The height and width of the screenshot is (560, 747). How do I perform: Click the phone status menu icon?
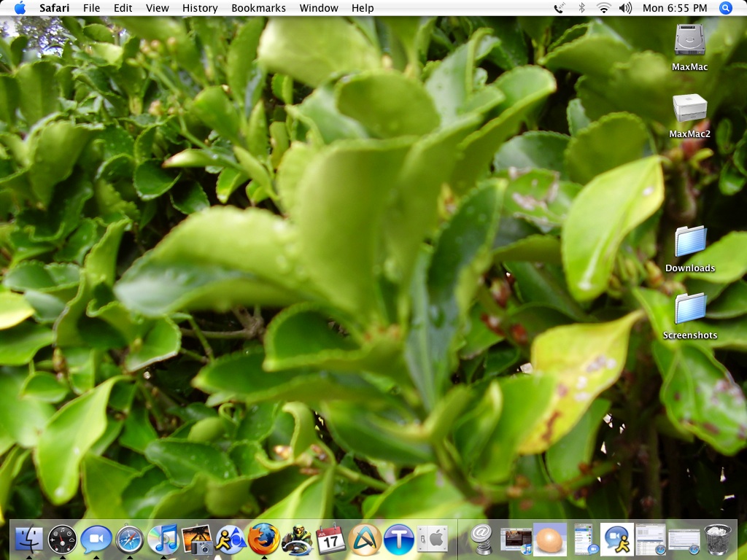[x=560, y=8]
